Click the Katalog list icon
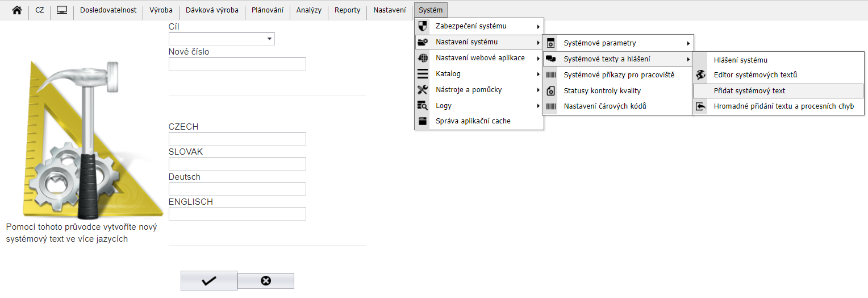The width and height of the screenshot is (868, 298). click(x=422, y=74)
